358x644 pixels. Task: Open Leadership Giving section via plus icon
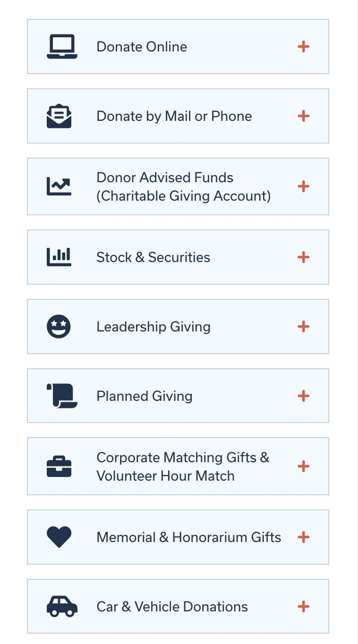click(303, 327)
